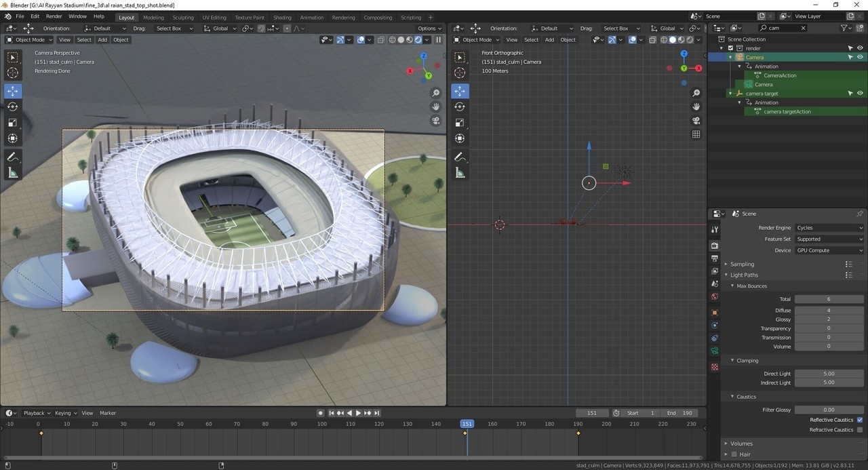Open the Add menu in the left viewport header
The width and height of the screenshot is (868, 470).
[102, 39]
